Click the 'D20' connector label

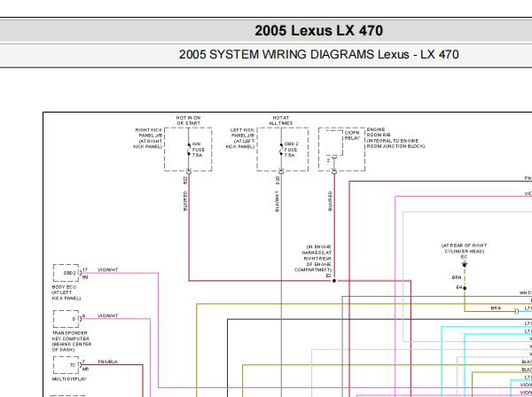point(278,181)
